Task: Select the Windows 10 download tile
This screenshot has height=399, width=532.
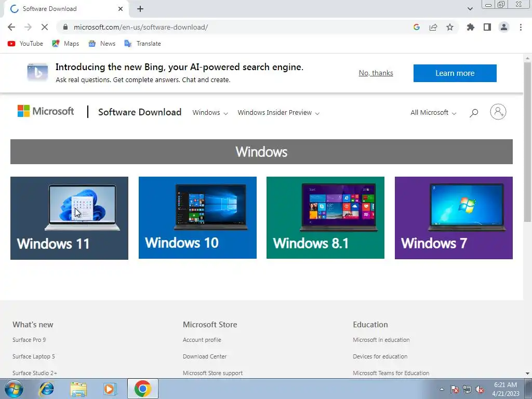Action: pos(197,218)
